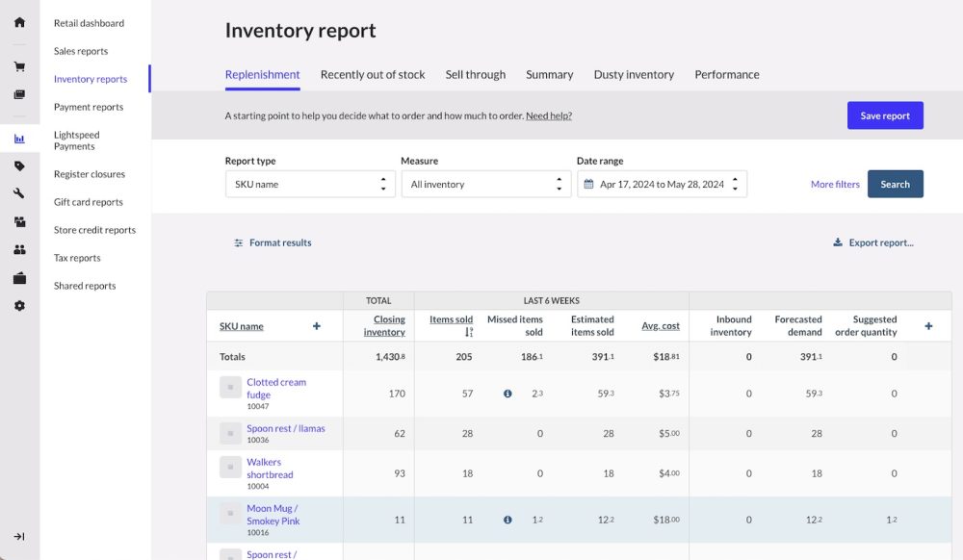
Task: Open the Date range picker
Action: click(662, 183)
